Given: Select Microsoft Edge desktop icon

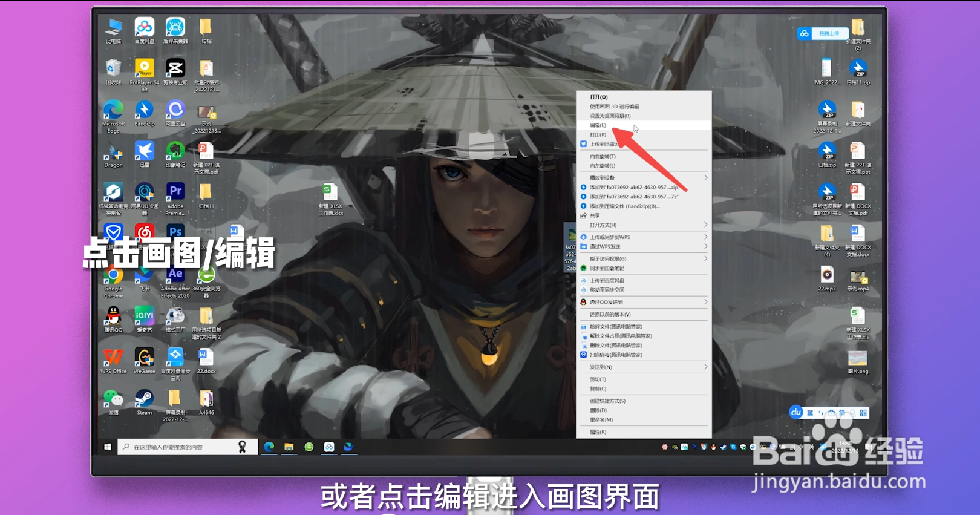Looking at the screenshot, I should pyautogui.click(x=113, y=116).
